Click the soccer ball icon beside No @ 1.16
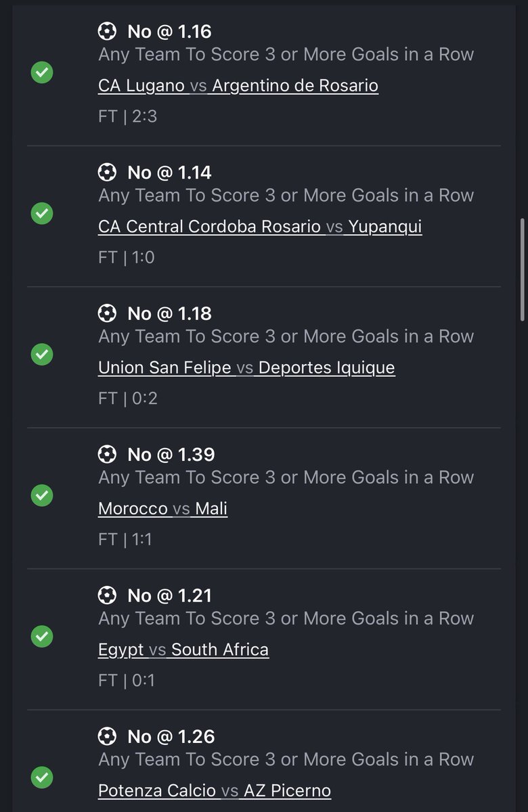The image size is (528, 812). click(107, 31)
